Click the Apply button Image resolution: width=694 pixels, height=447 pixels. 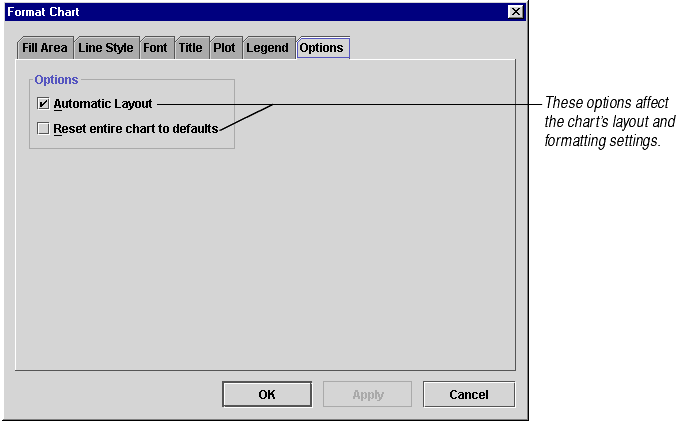[x=368, y=395]
